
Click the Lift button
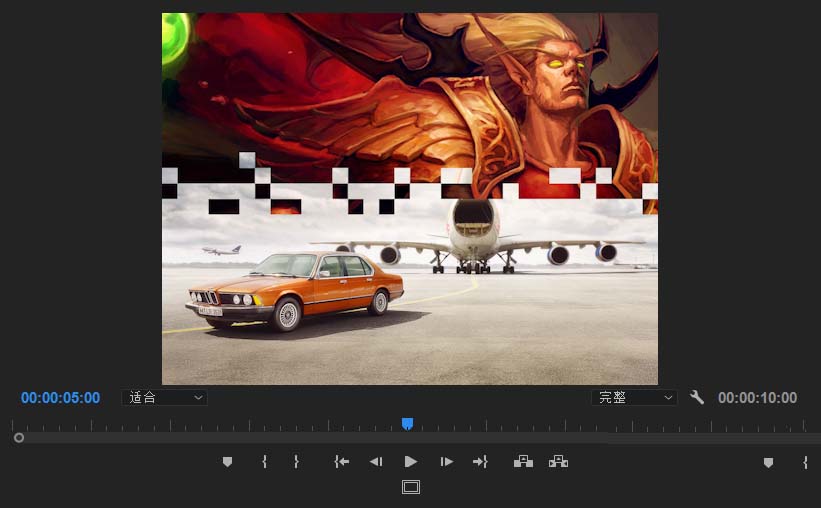click(x=523, y=461)
